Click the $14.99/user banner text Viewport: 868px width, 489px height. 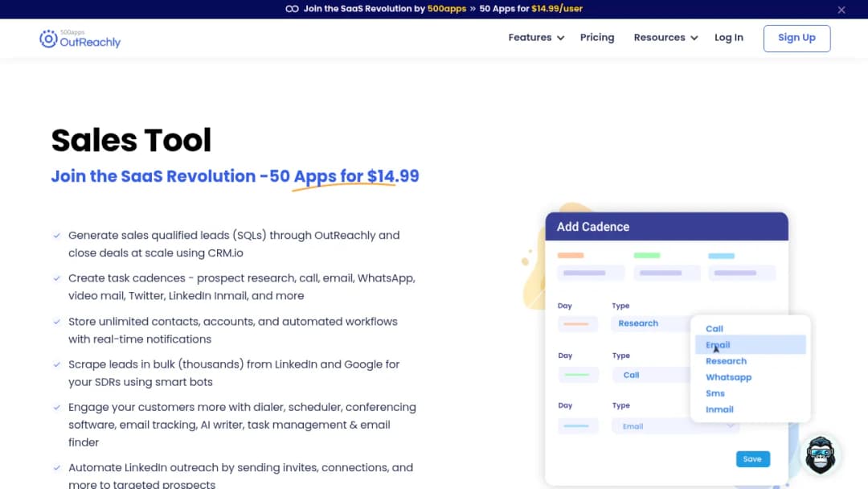(x=556, y=9)
